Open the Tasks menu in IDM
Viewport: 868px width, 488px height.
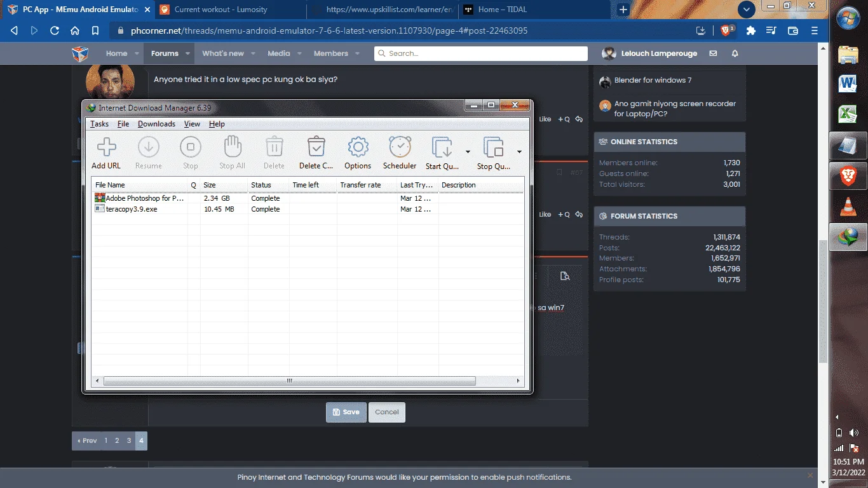pyautogui.click(x=99, y=124)
